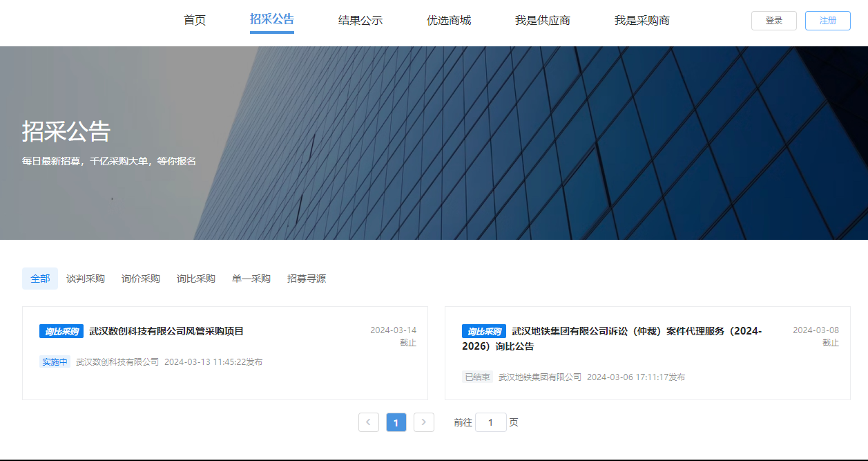Open the 招采公告 navigation item
This screenshot has height=461, width=868.
tap(272, 19)
